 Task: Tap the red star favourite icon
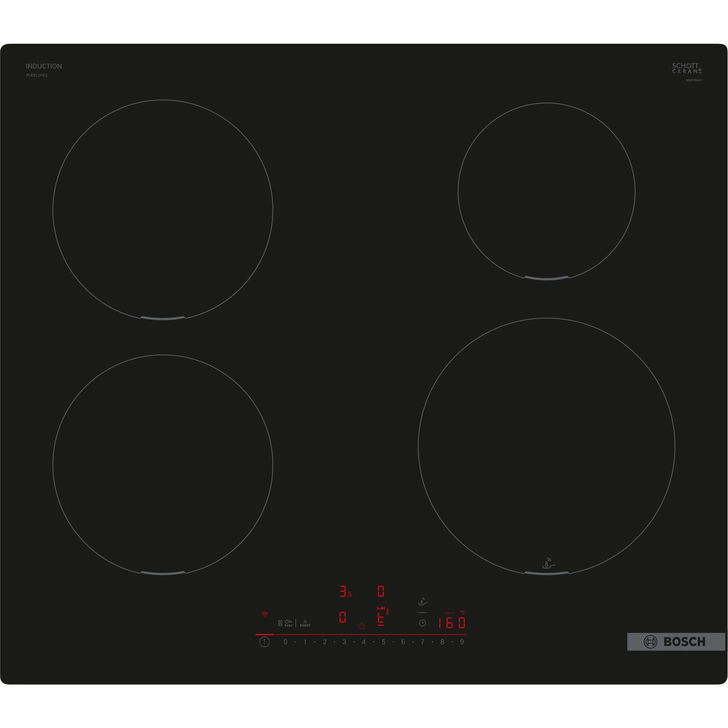click(362, 626)
